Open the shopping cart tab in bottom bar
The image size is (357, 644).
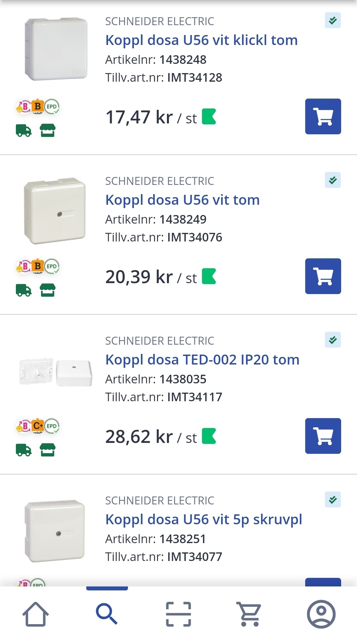tap(249, 614)
